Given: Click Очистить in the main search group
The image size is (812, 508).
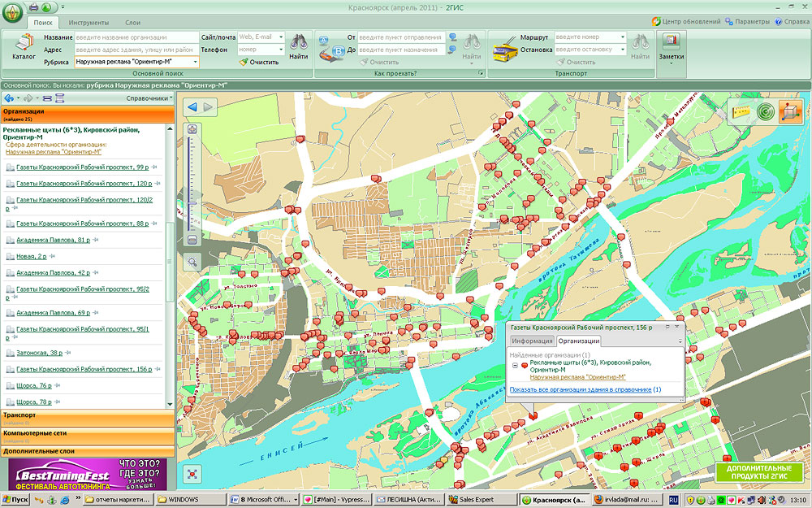Looking at the screenshot, I should pos(260,62).
